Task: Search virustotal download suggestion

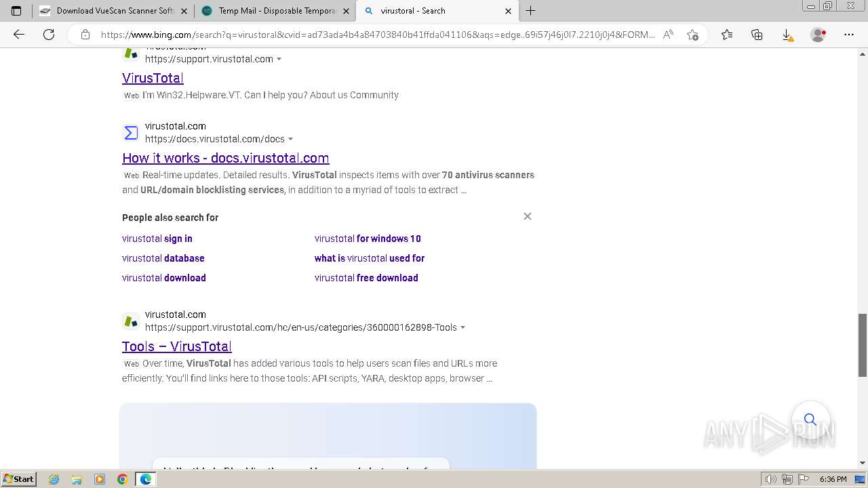Action: click(164, 278)
